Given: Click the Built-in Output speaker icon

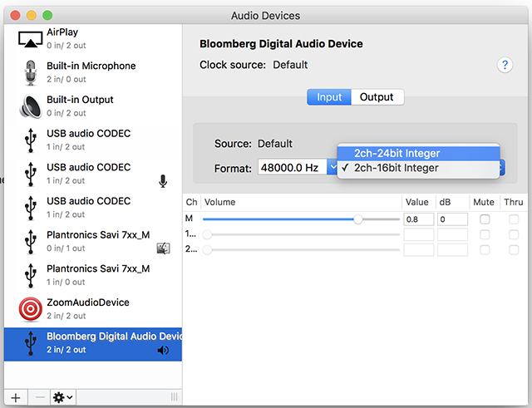Looking at the screenshot, I should (30, 106).
